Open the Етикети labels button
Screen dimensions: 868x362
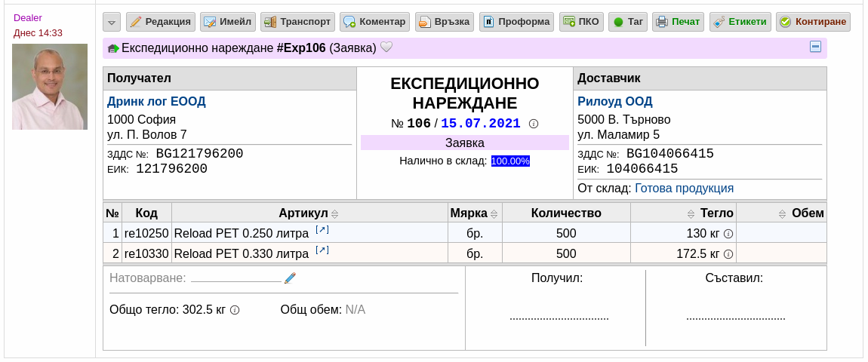(740, 22)
